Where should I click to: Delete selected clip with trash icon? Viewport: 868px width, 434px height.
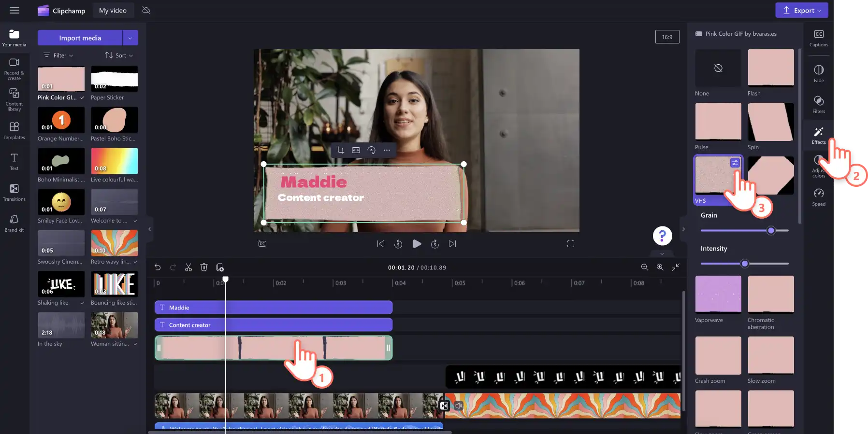click(x=204, y=267)
